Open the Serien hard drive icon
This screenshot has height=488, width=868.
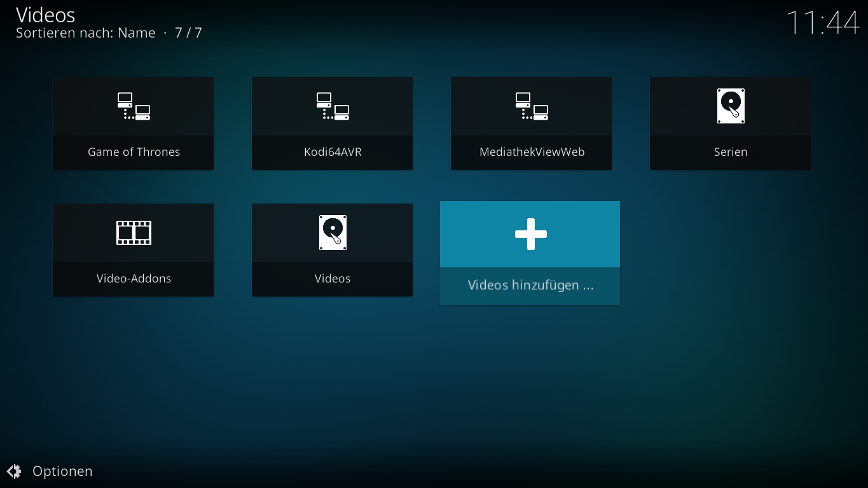731,106
